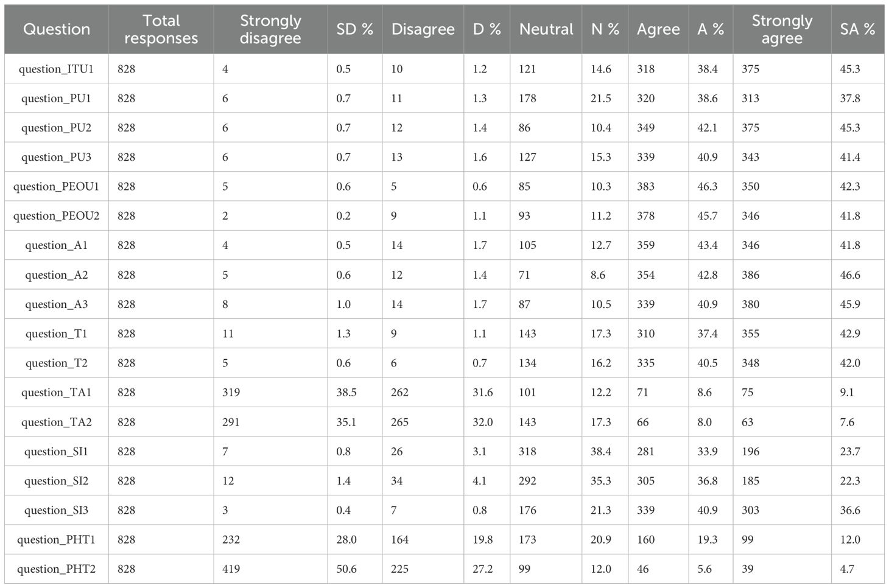Click the question_PHT2 row label
Viewport: 889px width, 588px height.
(x=57, y=569)
